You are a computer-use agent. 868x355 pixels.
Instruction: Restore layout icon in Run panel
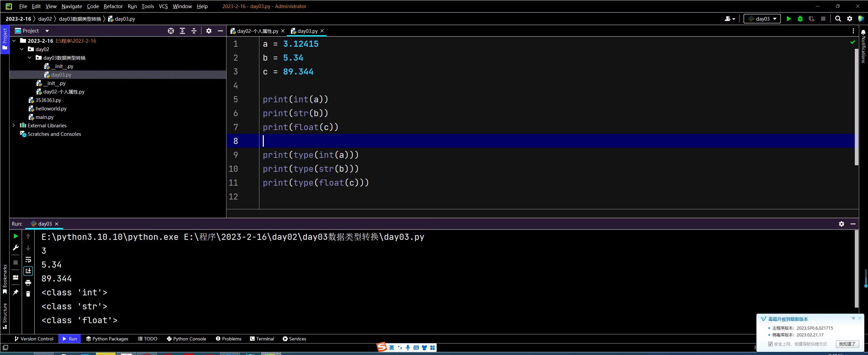pyautogui.click(x=16, y=277)
